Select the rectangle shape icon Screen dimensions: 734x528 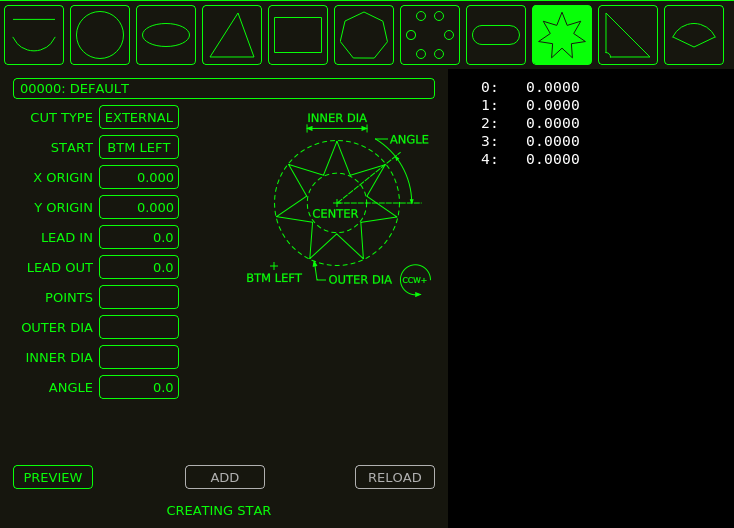coord(298,35)
